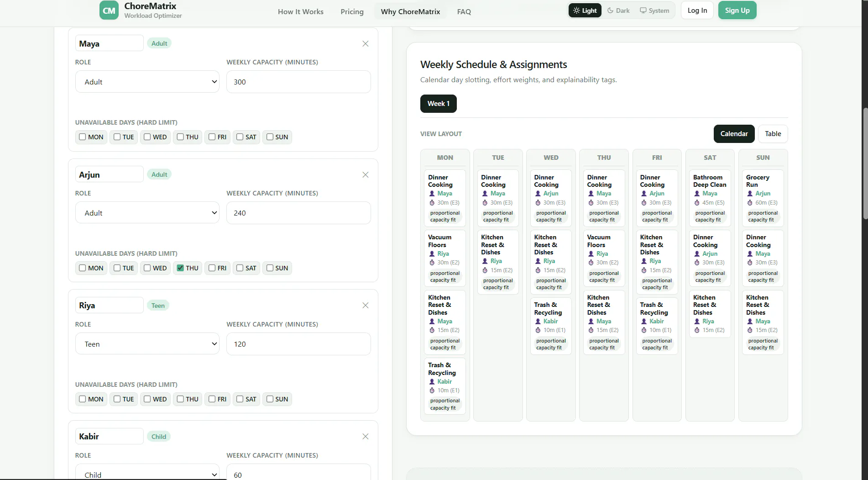The image size is (868, 480).
Task: Open Kabir's Child role dropdown
Action: (147, 472)
